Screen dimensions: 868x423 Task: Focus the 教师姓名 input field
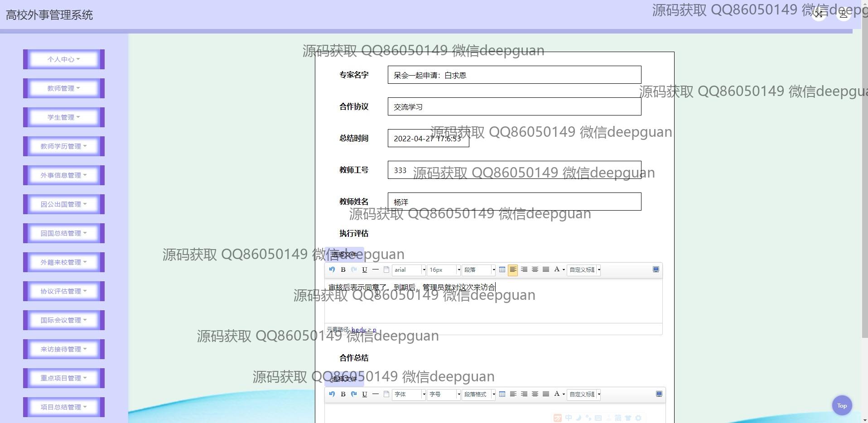tap(514, 202)
